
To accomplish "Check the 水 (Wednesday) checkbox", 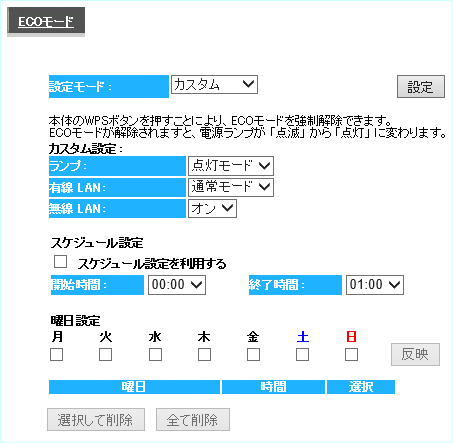I will tap(155, 355).
